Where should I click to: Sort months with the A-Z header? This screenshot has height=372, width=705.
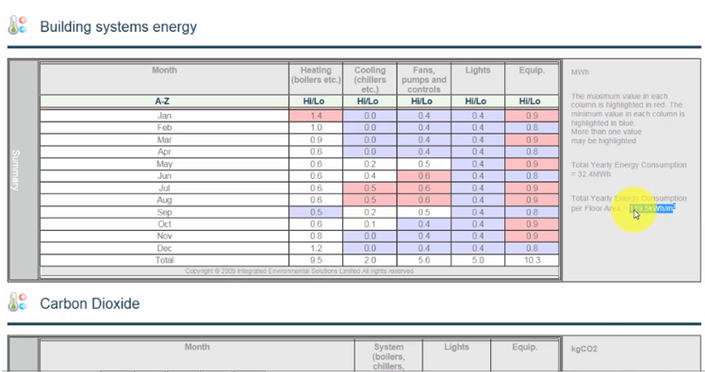[164, 101]
